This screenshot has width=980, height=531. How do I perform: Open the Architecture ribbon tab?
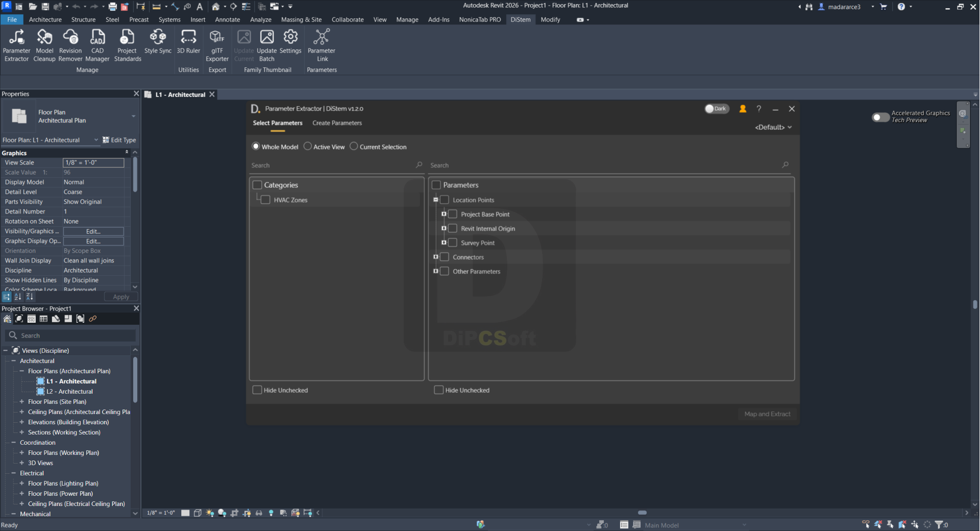45,19
